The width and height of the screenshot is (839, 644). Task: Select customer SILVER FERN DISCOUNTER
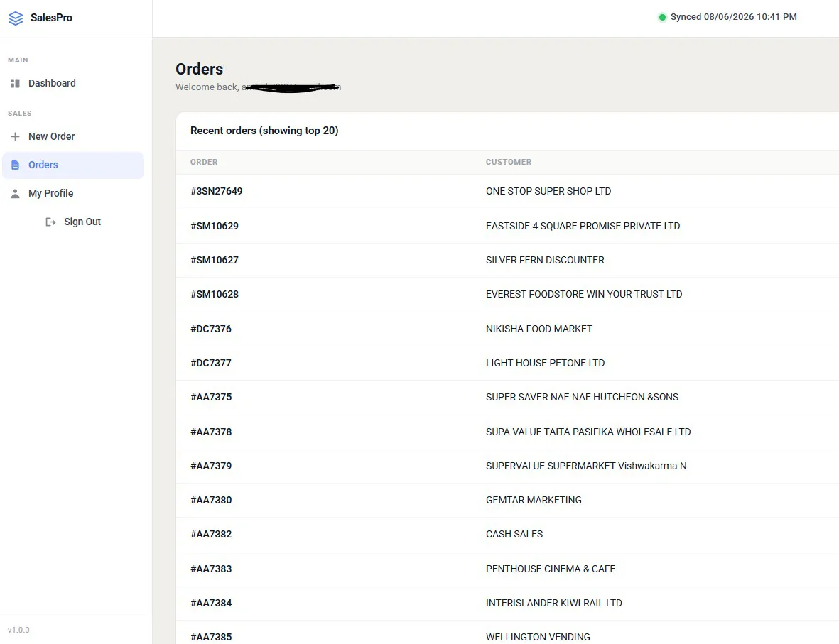pyautogui.click(x=545, y=261)
